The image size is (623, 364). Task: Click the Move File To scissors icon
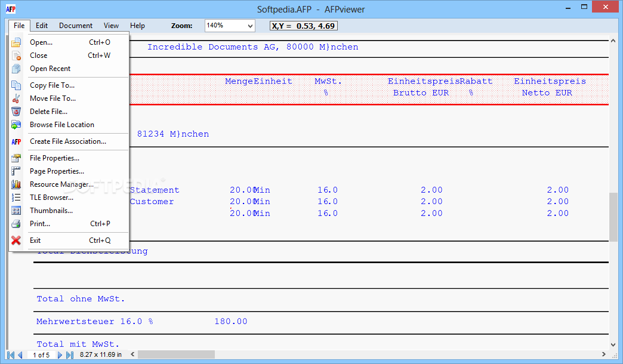point(16,98)
